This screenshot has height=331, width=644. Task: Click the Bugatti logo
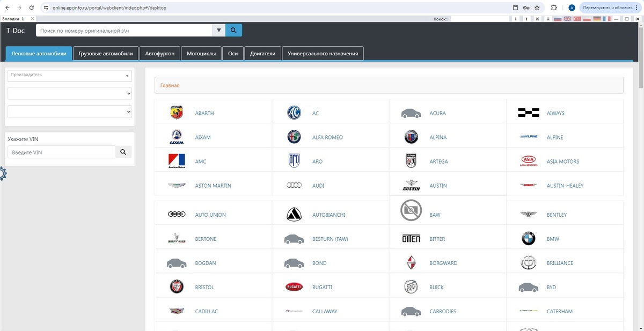click(x=294, y=287)
